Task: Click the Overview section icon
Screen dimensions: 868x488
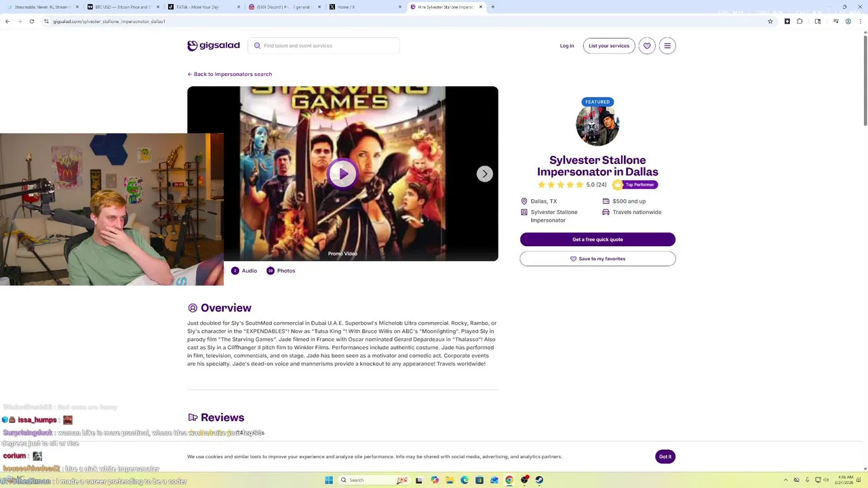Action: (193, 308)
